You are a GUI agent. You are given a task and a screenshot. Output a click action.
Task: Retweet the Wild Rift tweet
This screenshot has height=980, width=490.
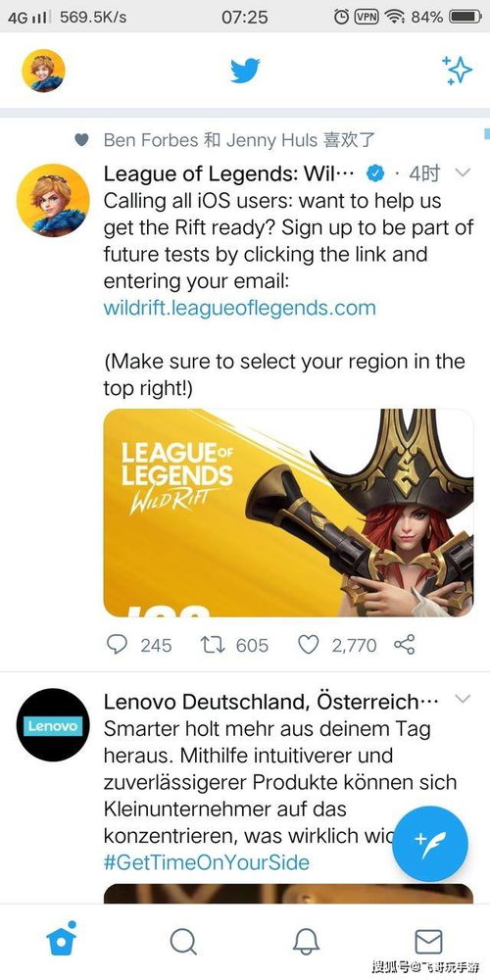pyautogui.click(x=212, y=645)
